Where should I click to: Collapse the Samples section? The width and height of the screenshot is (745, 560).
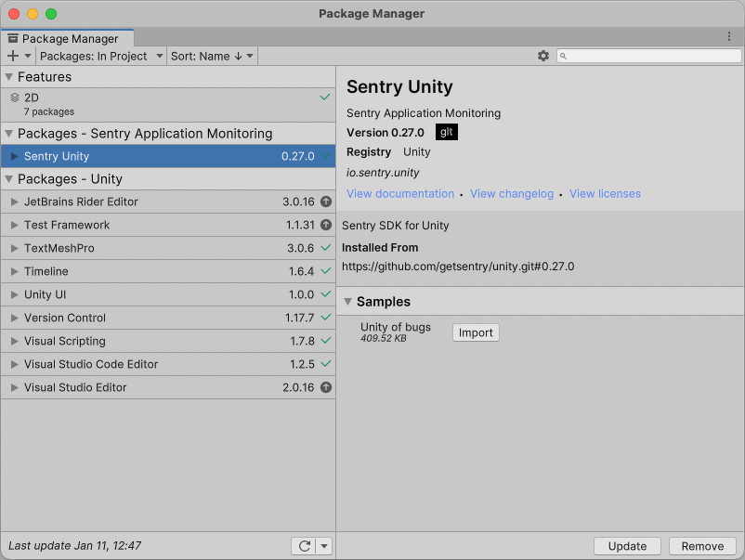click(347, 302)
